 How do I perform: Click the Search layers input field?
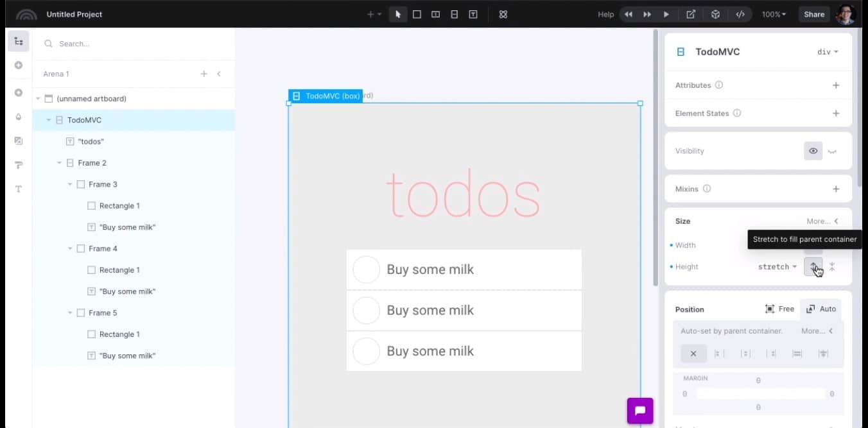click(x=134, y=44)
